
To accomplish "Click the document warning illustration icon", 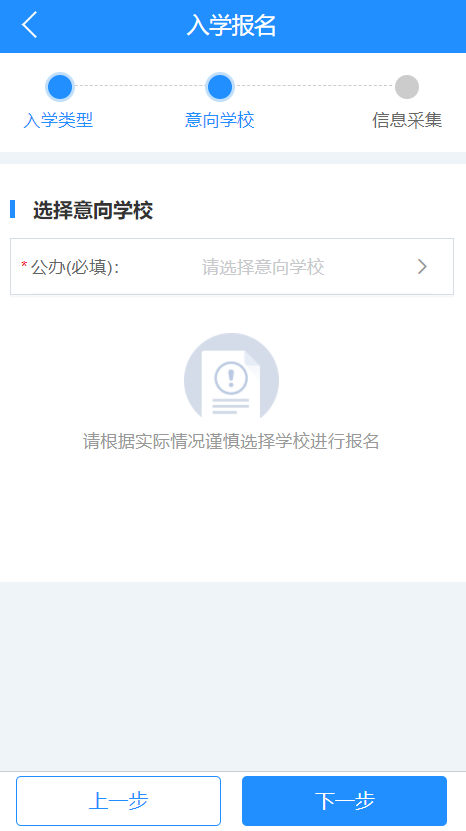I will pos(231,376).
